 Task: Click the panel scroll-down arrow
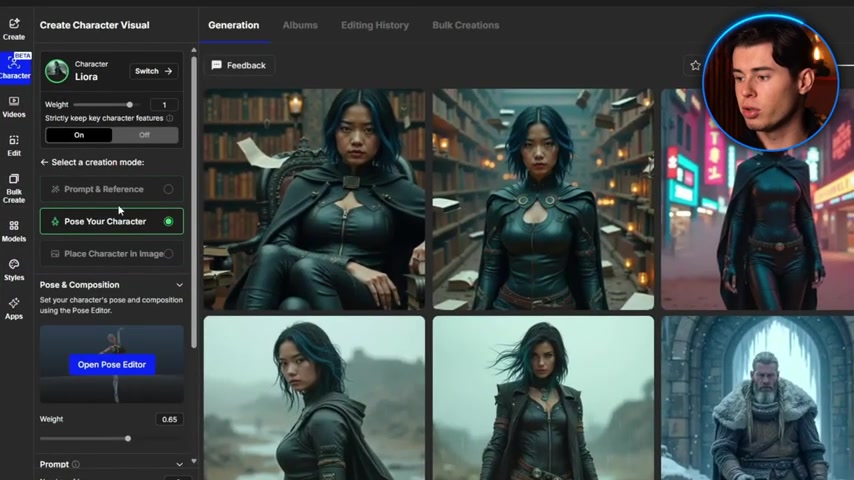[x=194, y=461]
